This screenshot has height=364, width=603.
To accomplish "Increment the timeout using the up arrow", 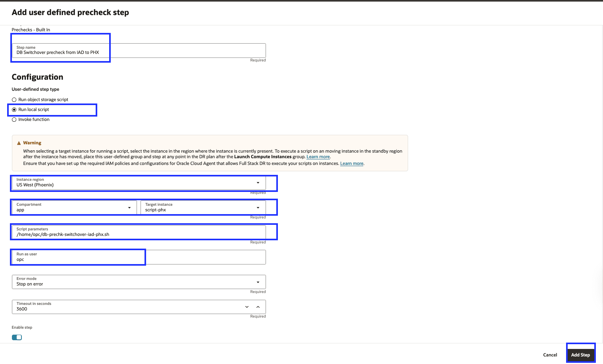I will [258, 307].
